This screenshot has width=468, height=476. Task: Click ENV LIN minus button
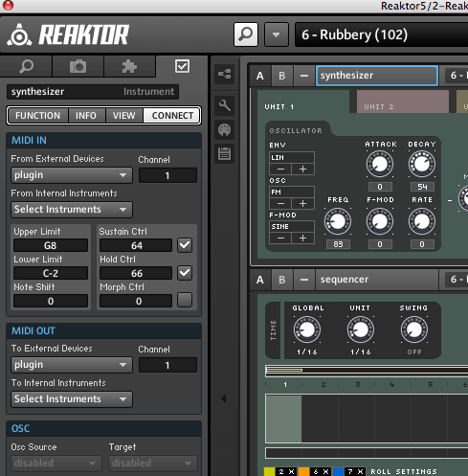point(280,170)
